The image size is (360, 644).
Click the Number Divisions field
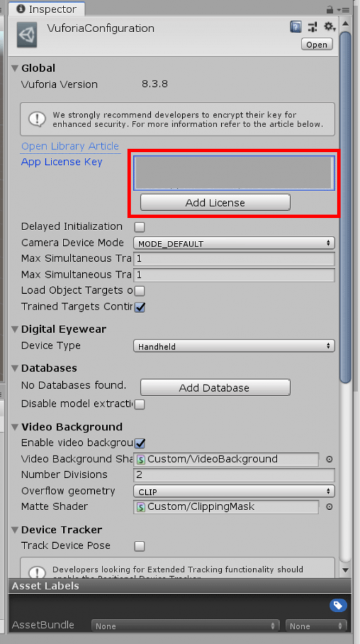tap(234, 475)
